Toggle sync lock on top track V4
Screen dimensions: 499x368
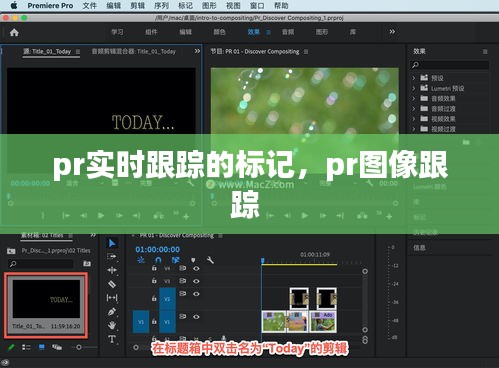[x=182, y=268]
